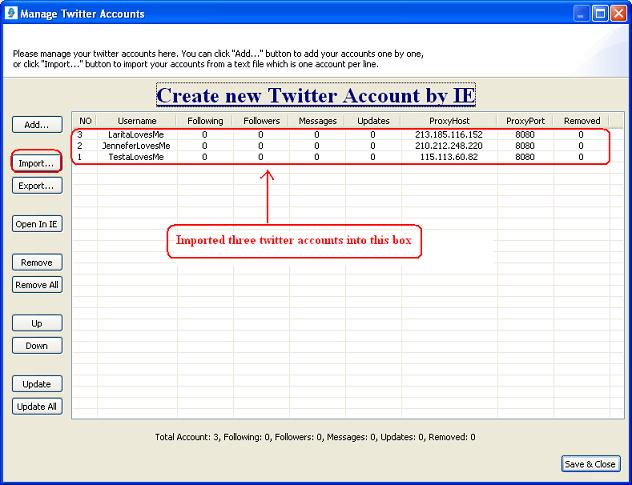Image resolution: width=632 pixels, height=485 pixels.
Task: Open selected account with Open In IE
Action: [37, 224]
